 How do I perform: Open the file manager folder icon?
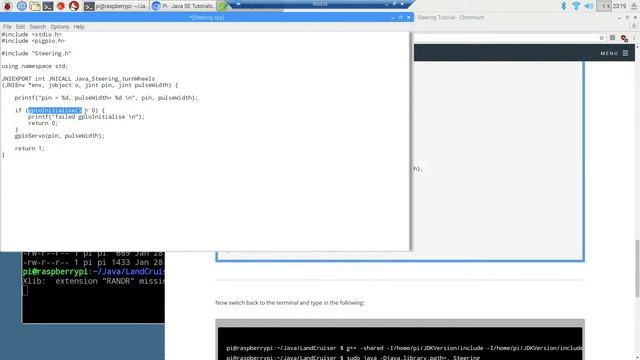tap(35, 6)
